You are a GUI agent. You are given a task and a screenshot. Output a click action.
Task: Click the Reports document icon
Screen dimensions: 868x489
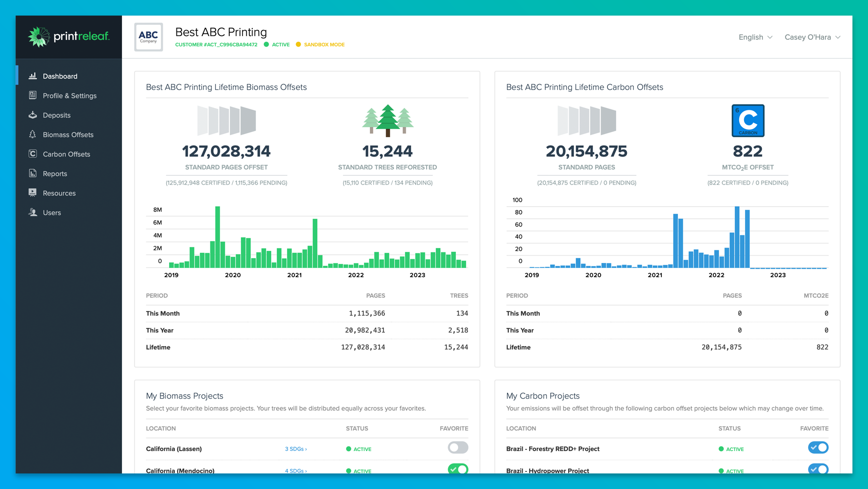(x=33, y=173)
